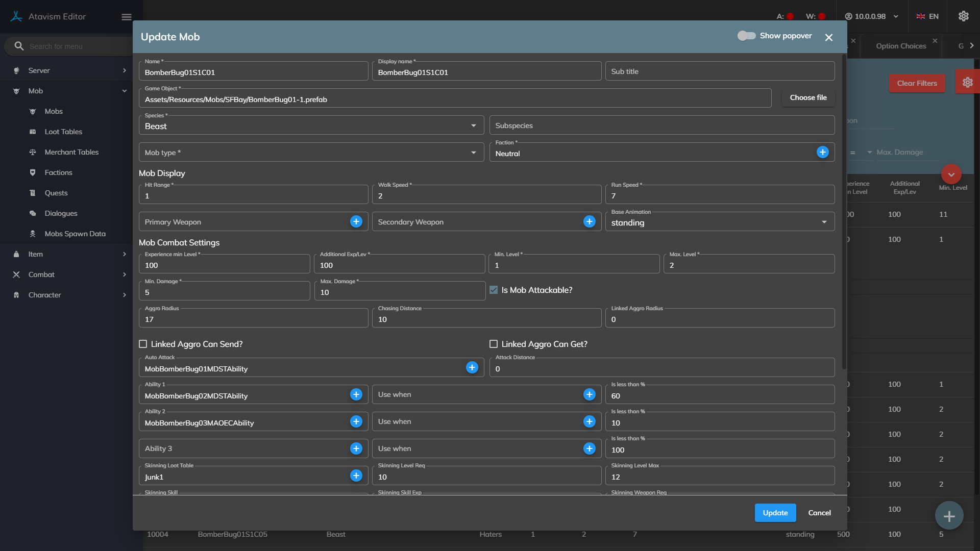The height and width of the screenshot is (551, 980).
Task: Click the Aggro Radius input field
Action: [x=253, y=319]
